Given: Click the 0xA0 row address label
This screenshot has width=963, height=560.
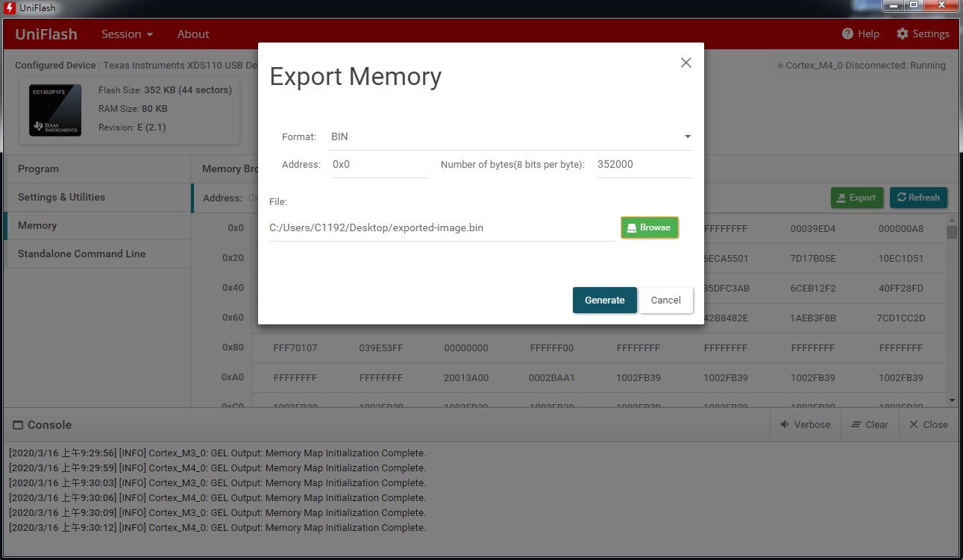Looking at the screenshot, I should click(x=233, y=377).
